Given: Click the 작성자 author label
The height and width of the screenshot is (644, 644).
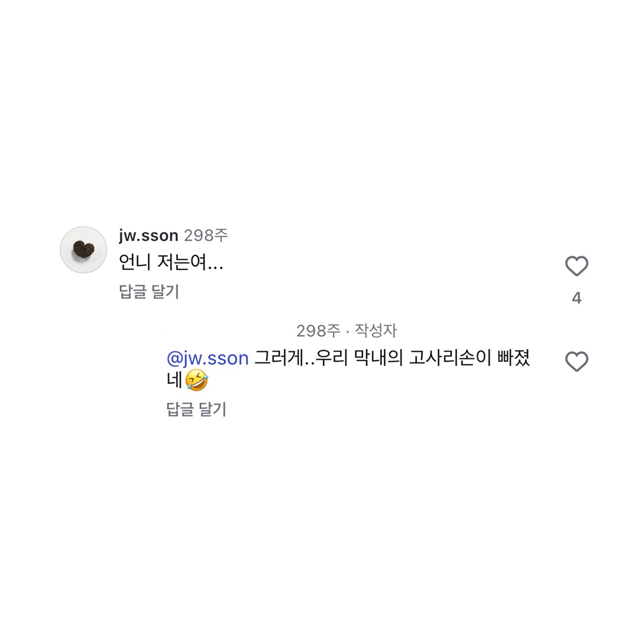Looking at the screenshot, I should tap(376, 331).
